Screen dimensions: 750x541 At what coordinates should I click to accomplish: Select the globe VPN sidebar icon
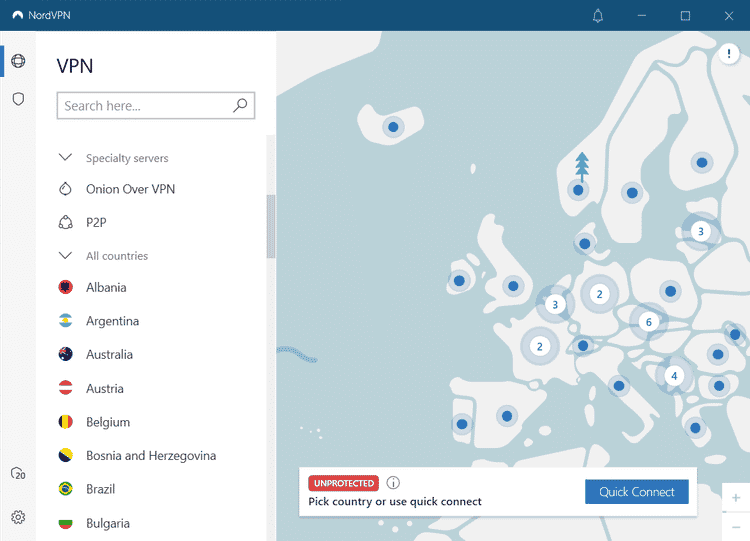[x=18, y=62]
